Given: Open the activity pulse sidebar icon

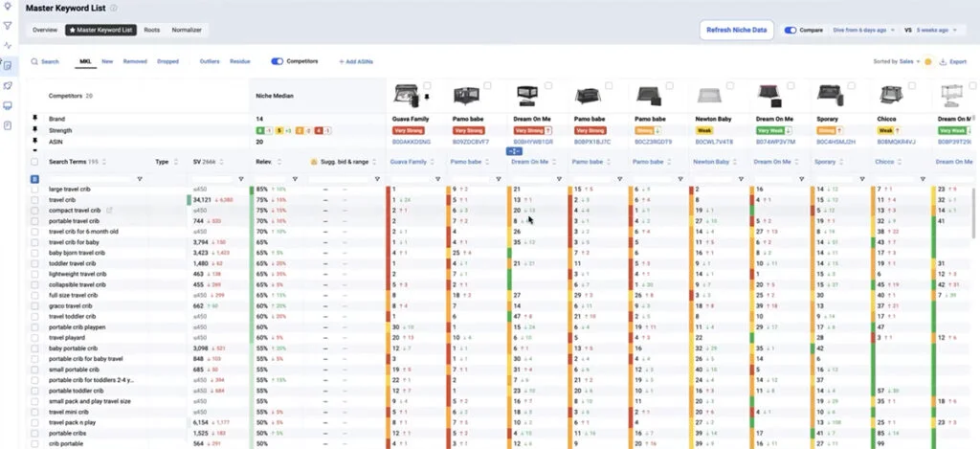Looking at the screenshot, I should pos(8,46).
